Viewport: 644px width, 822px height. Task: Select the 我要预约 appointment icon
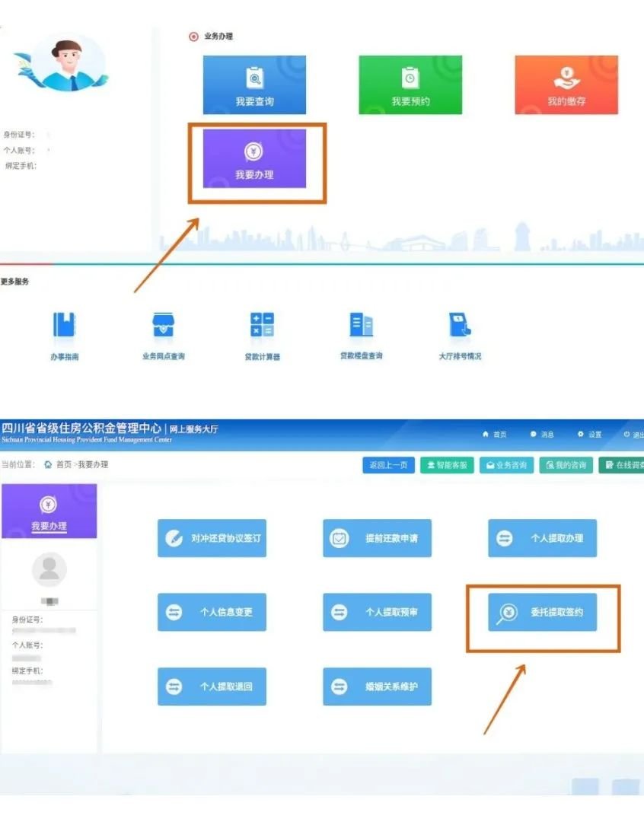tap(410, 85)
